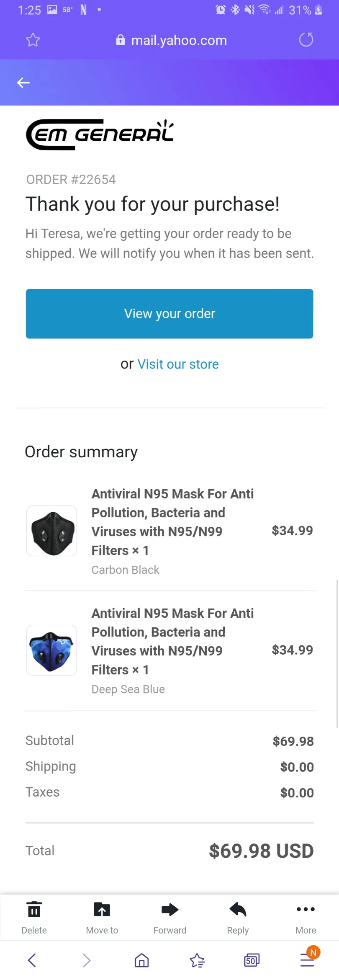Tap the Deep Sea Blue mask thumbnail
The image size is (339, 980).
tap(51, 650)
